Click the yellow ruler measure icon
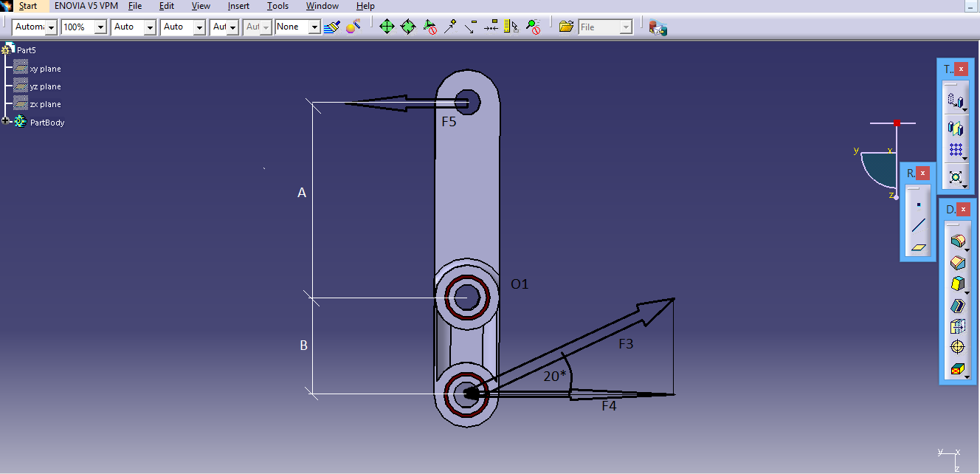 click(511, 27)
